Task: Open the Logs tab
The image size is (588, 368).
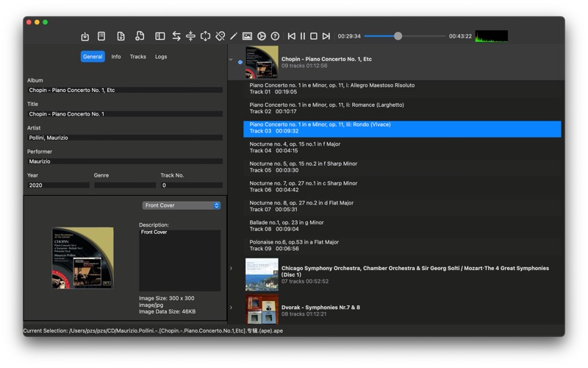Action: click(161, 57)
